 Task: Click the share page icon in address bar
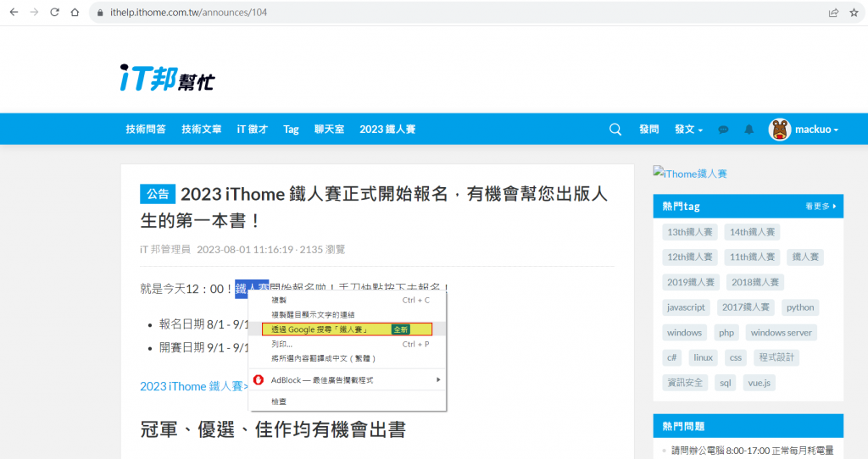click(833, 13)
